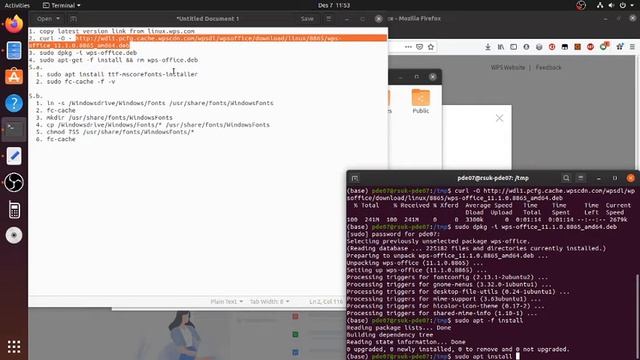Open the Tab Width dropdown
Screen dimensions: 640x360
[269, 301]
